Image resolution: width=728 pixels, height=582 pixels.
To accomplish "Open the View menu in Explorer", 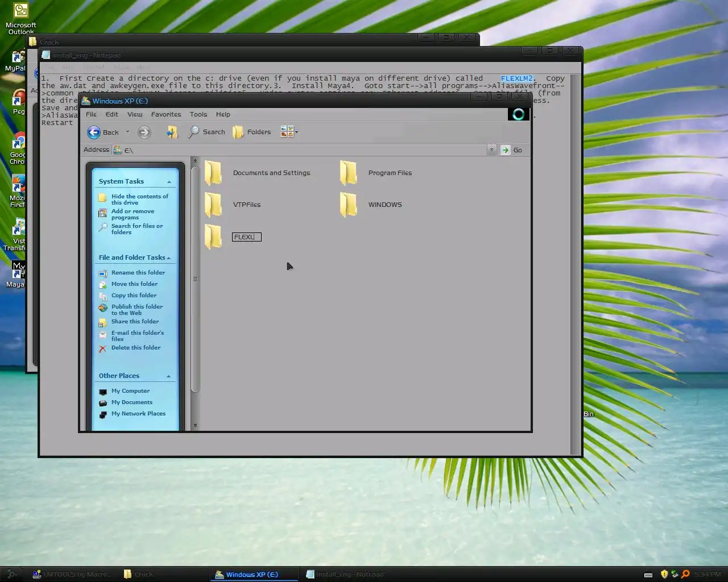I will pos(135,114).
